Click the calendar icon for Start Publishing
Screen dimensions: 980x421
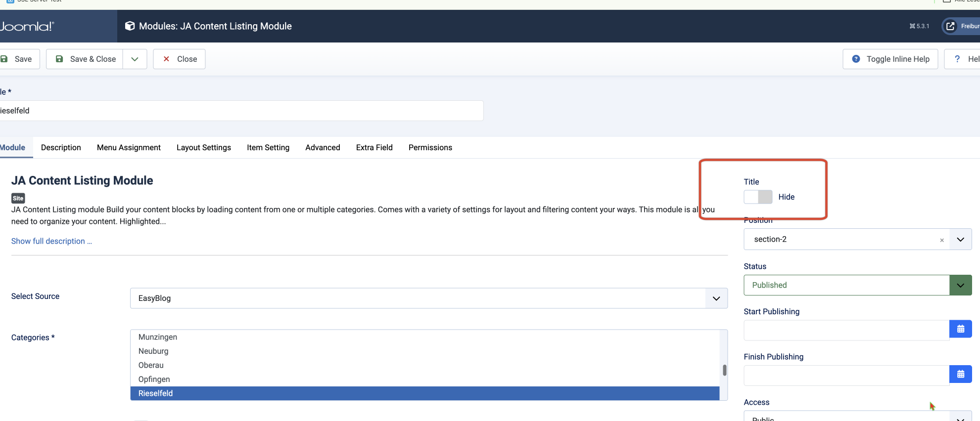(x=961, y=329)
